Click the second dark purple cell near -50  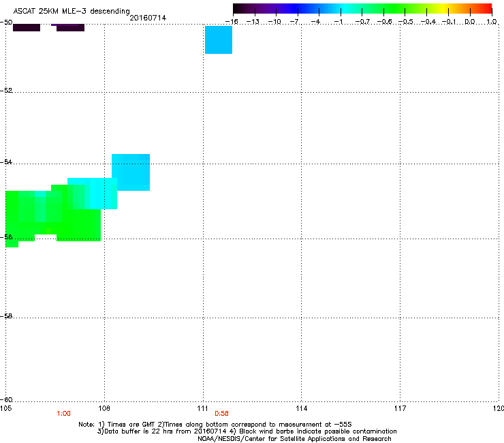click(x=70, y=28)
